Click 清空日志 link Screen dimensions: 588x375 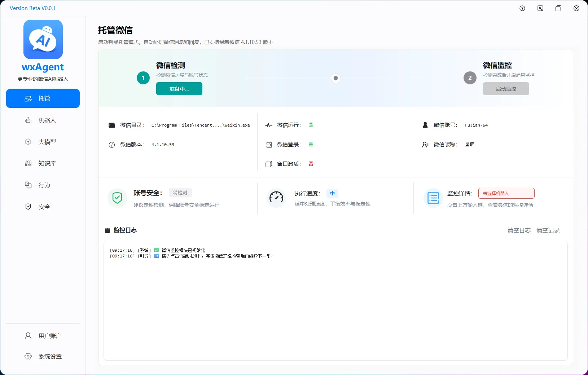click(x=519, y=230)
